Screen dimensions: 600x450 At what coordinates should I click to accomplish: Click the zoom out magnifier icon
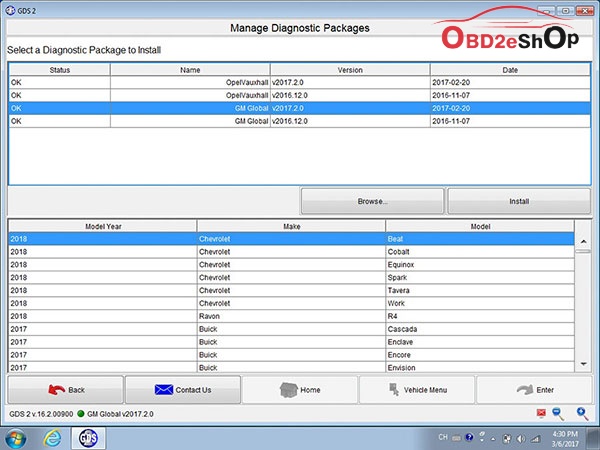tap(558, 414)
